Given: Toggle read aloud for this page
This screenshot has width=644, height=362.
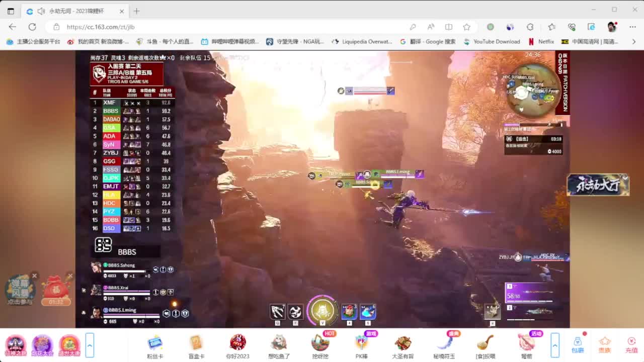Looking at the screenshot, I should pos(431,27).
